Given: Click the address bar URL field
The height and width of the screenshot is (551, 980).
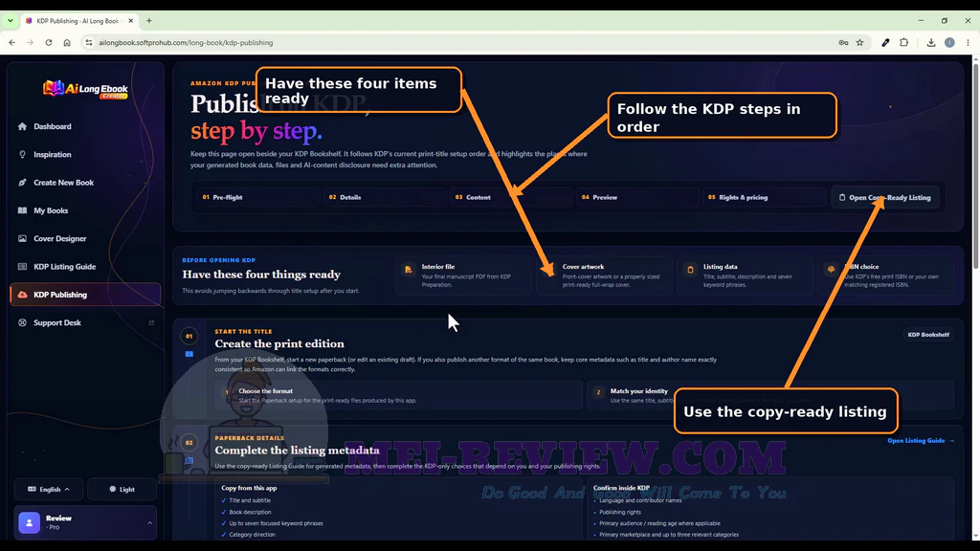Looking at the screenshot, I should [x=461, y=42].
